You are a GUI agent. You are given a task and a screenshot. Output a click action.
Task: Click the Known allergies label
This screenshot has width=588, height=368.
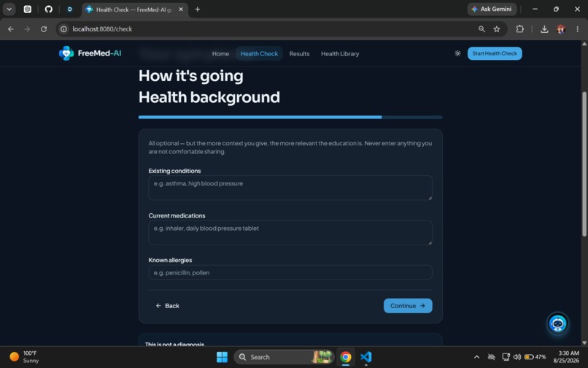pos(170,260)
